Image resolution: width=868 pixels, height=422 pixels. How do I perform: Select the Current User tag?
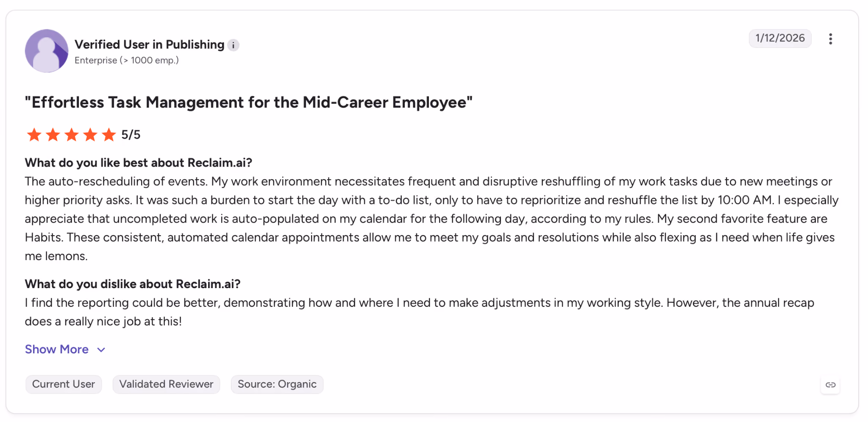[x=64, y=384]
